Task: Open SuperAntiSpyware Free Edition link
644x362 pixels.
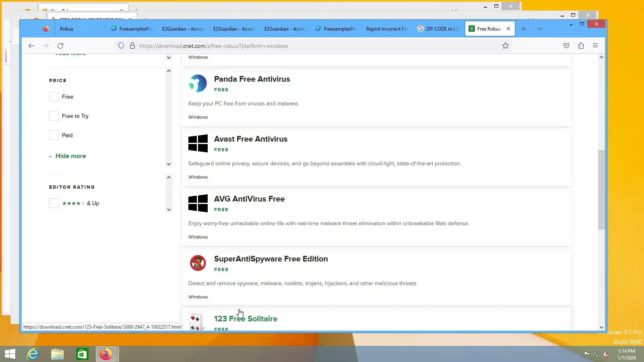Action: [271, 259]
